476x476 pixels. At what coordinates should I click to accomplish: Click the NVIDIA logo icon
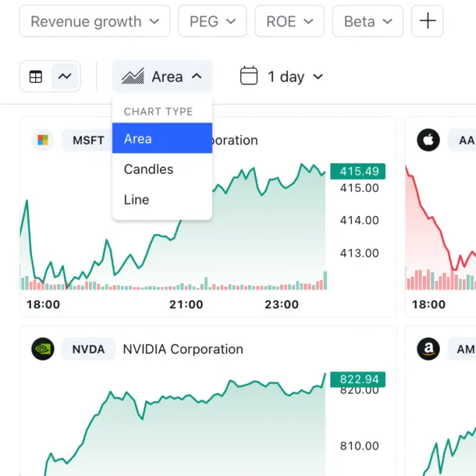[43, 349]
